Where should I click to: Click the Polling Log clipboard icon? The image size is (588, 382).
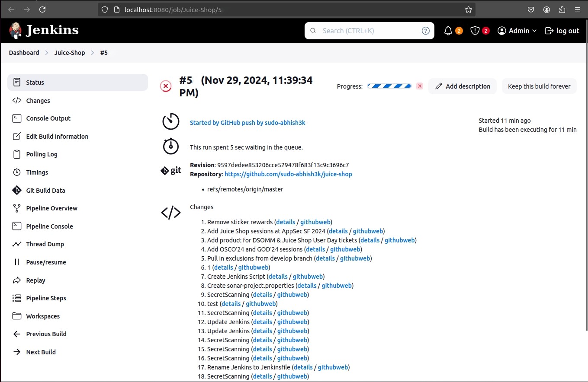17,154
